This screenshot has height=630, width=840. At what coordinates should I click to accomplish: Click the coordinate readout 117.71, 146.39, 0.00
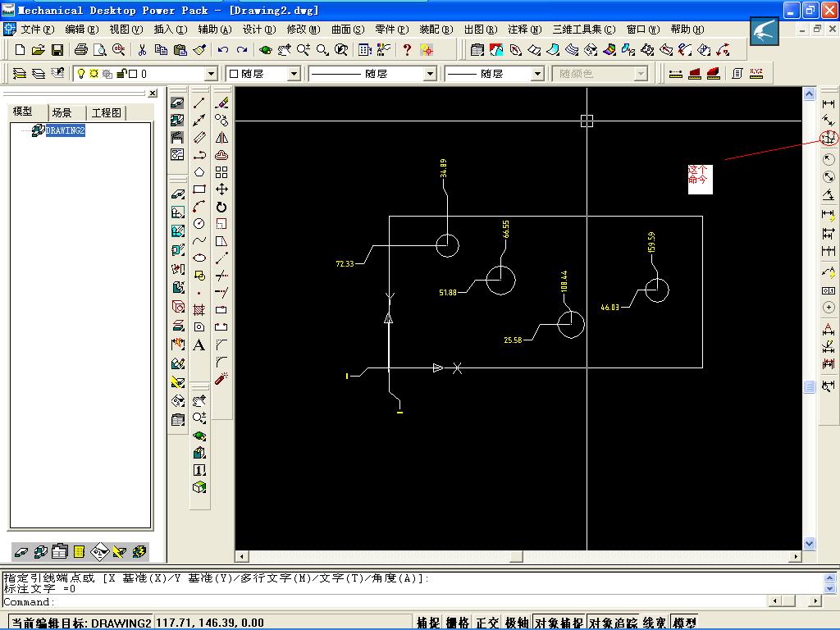coord(209,623)
